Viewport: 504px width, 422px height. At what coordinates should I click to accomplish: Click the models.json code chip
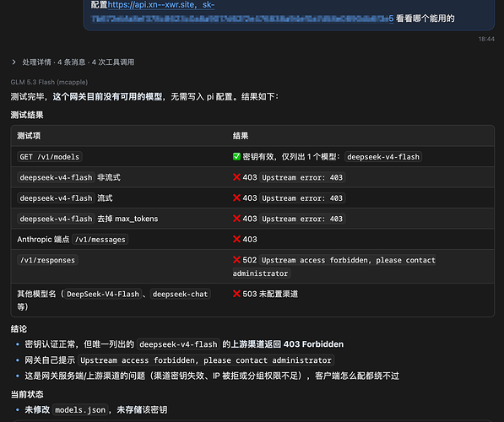(x=80, y=410)
